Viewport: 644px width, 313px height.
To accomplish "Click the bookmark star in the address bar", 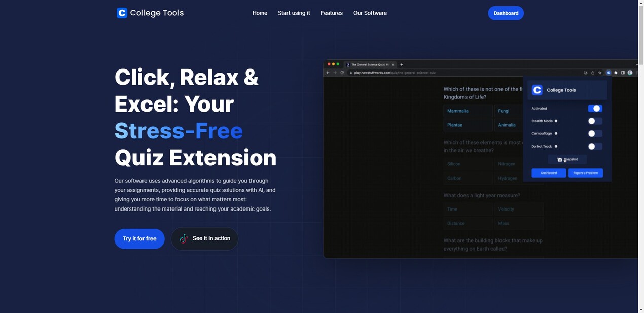I will coord(599,72).
